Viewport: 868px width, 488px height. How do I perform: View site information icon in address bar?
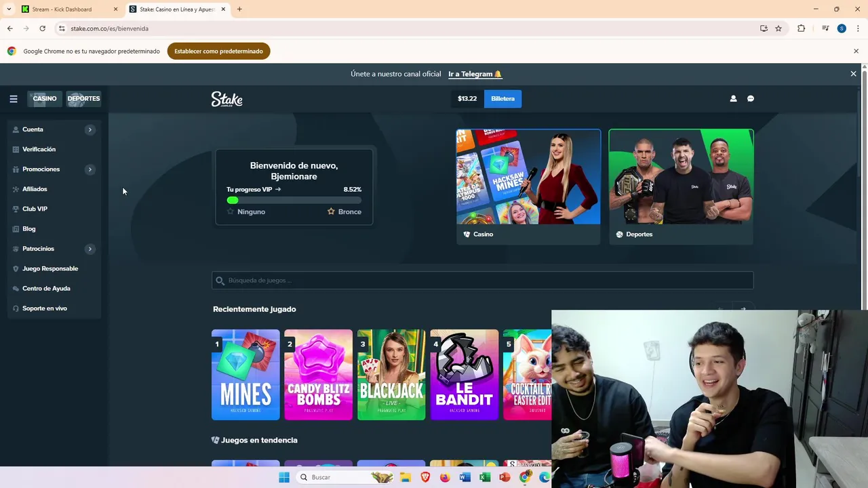[62, 28]
